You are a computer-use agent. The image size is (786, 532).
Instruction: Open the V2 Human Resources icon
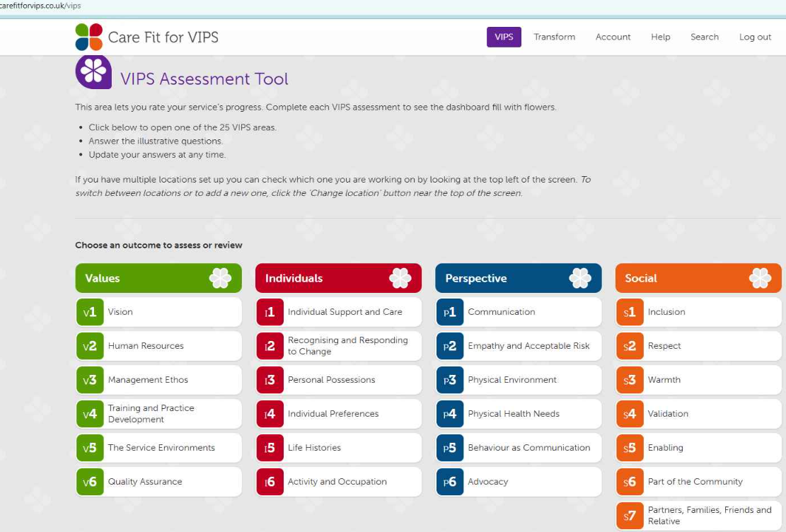90,346
